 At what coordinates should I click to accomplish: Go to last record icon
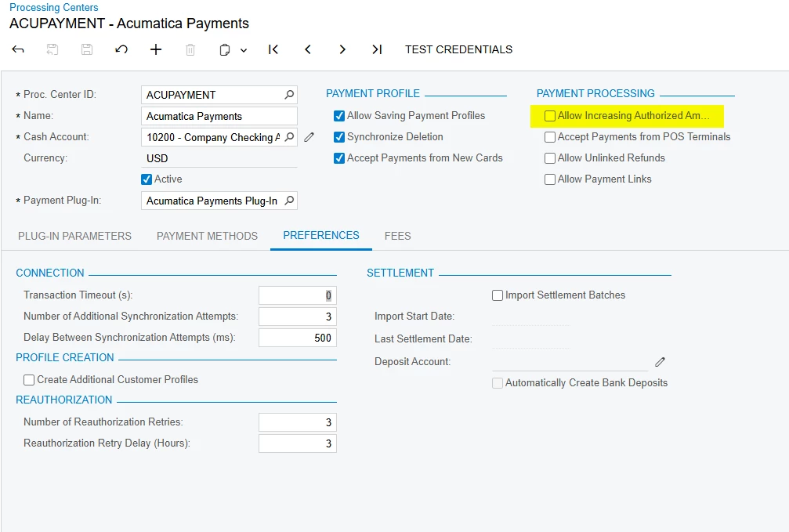(377, 49)
